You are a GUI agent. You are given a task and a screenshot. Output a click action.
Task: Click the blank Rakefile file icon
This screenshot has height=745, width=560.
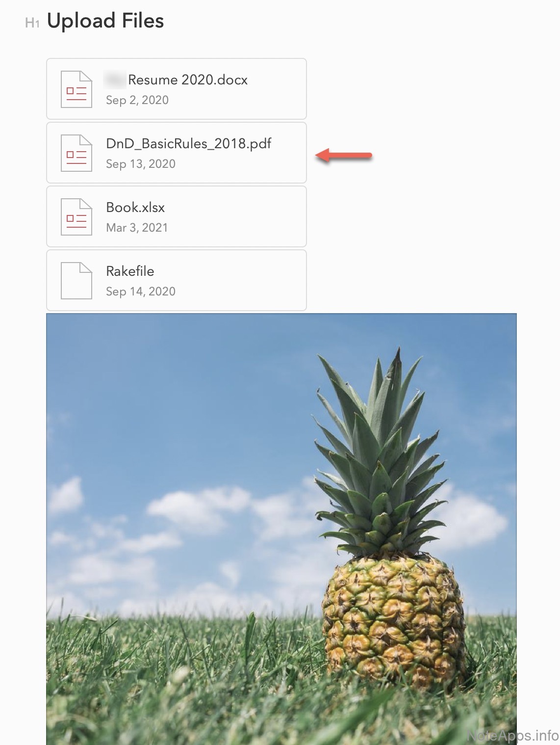point(76,281)
